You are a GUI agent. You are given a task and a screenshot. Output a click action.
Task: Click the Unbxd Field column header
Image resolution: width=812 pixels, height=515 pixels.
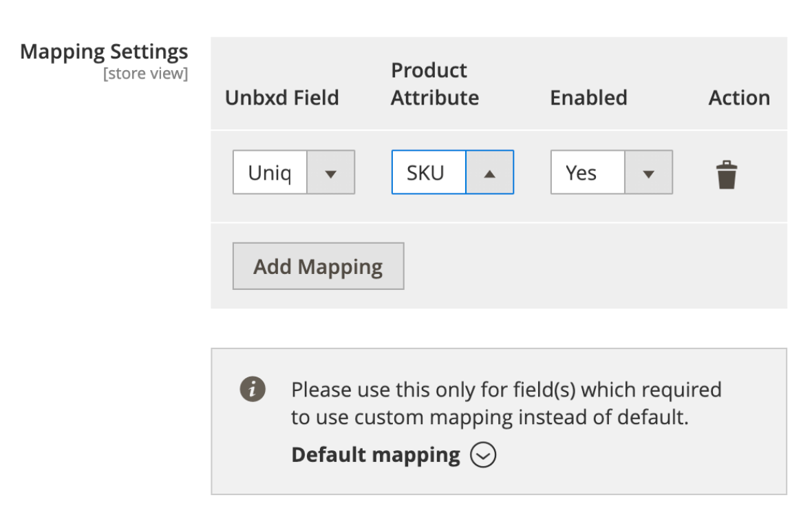point(281,97)
